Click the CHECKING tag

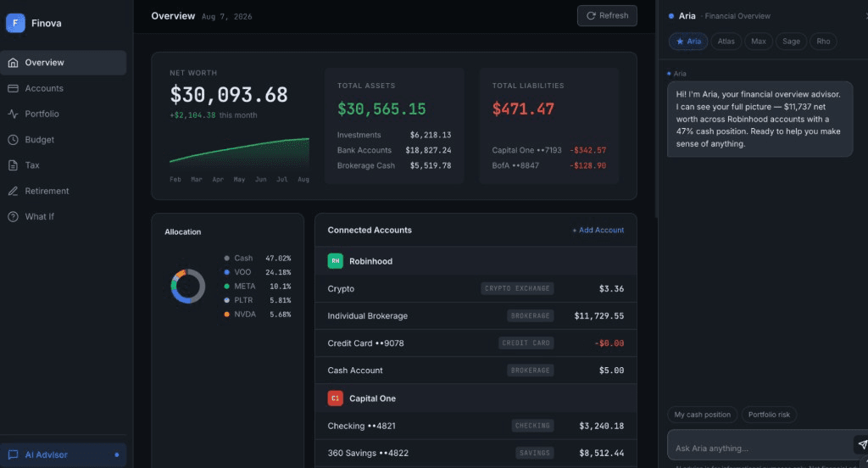pyautogui.click(x=532, y=426)
